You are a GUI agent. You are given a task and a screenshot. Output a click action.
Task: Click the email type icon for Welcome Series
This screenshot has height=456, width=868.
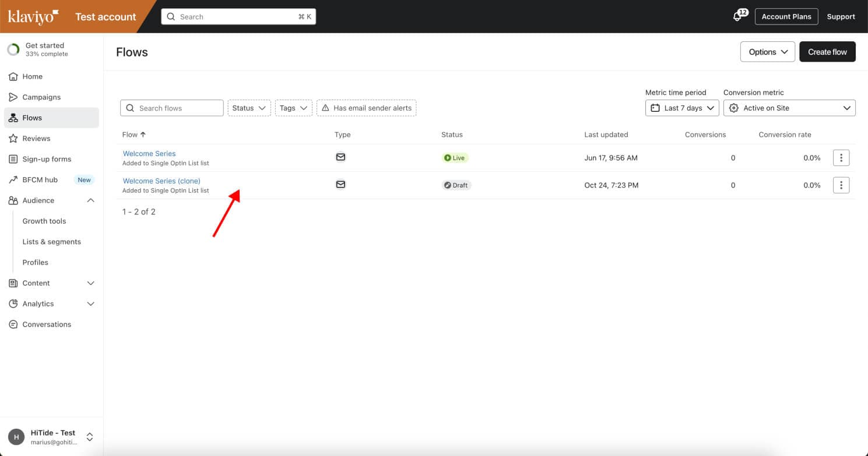click(x=341, y=157)
